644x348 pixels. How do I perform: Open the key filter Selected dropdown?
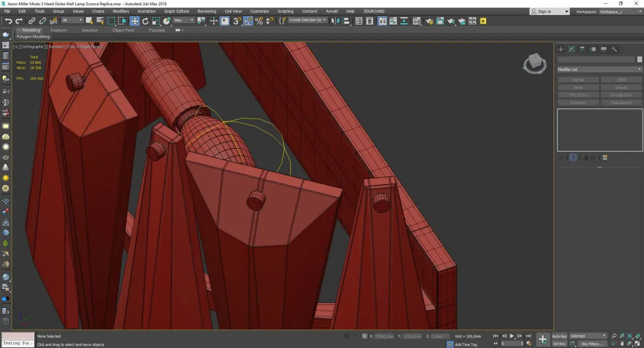[588, 336]
